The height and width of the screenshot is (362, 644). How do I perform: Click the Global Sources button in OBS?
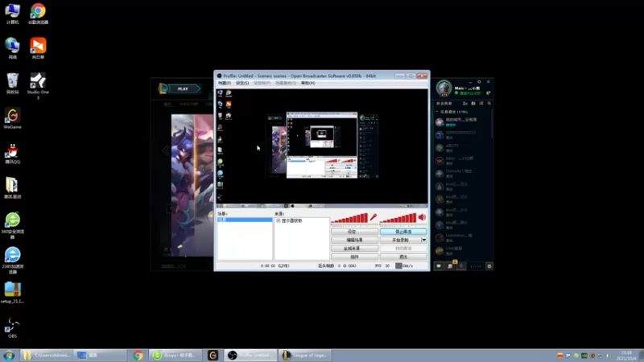(x=354, y=249)
